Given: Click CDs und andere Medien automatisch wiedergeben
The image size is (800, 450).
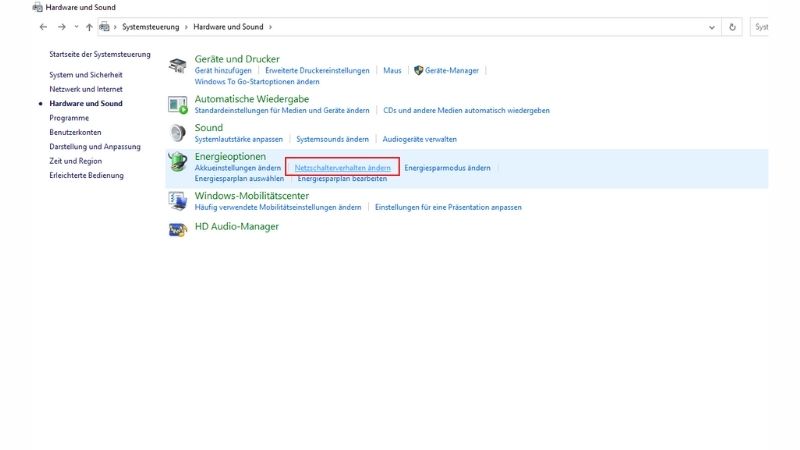Looking at the screenshot, I should click(x=466, y=110).
